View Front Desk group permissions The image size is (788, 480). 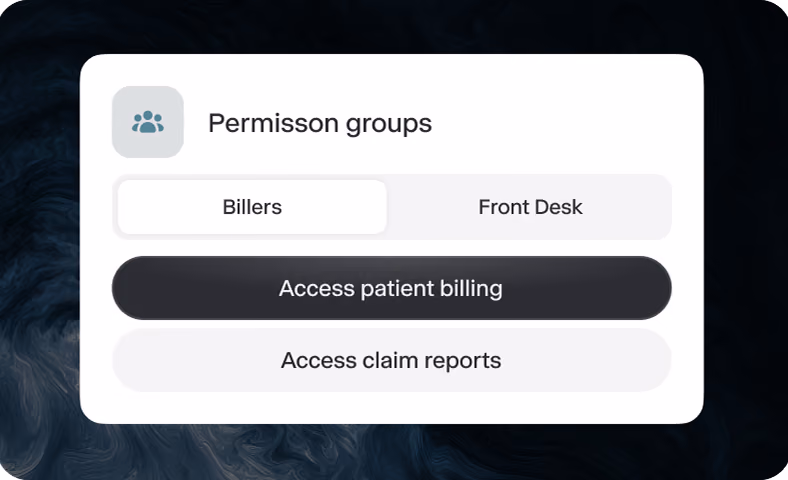coord(530,207)
